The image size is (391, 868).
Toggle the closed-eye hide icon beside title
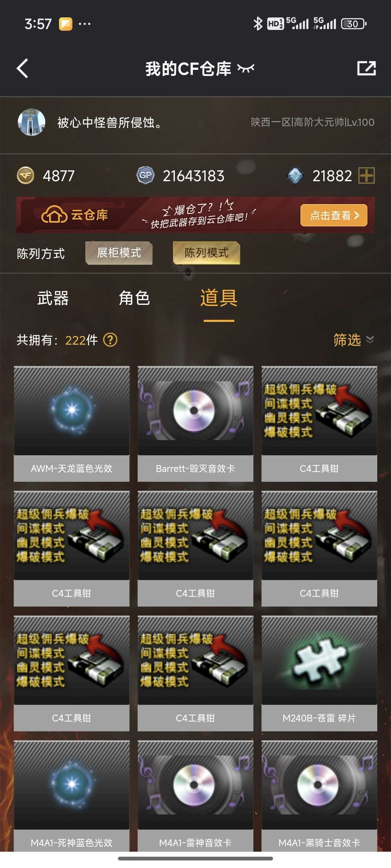click(x=246, y=68)
